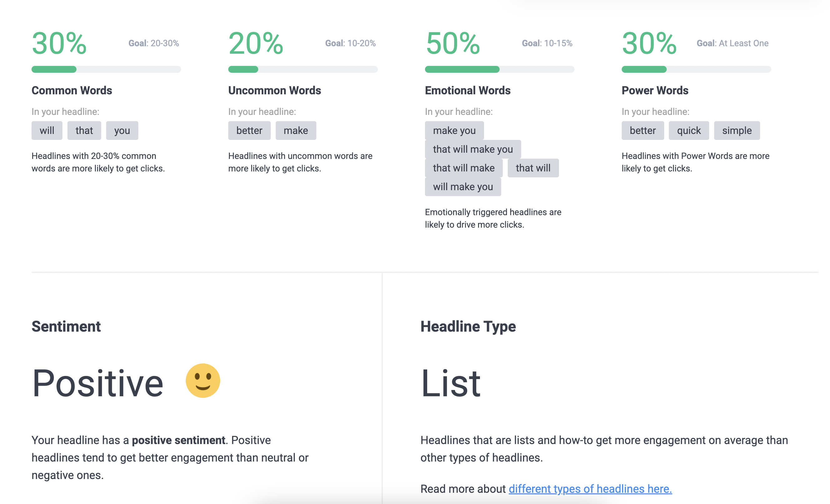Click the Power Words section heading
This screenshot has width=830, height=504.
(655, 90)
